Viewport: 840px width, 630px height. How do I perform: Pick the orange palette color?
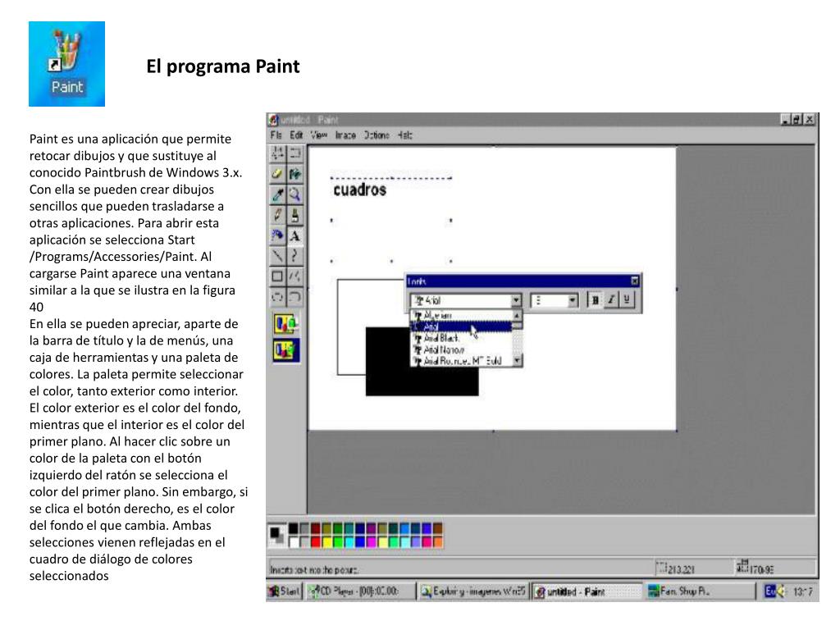coord(438,541)
